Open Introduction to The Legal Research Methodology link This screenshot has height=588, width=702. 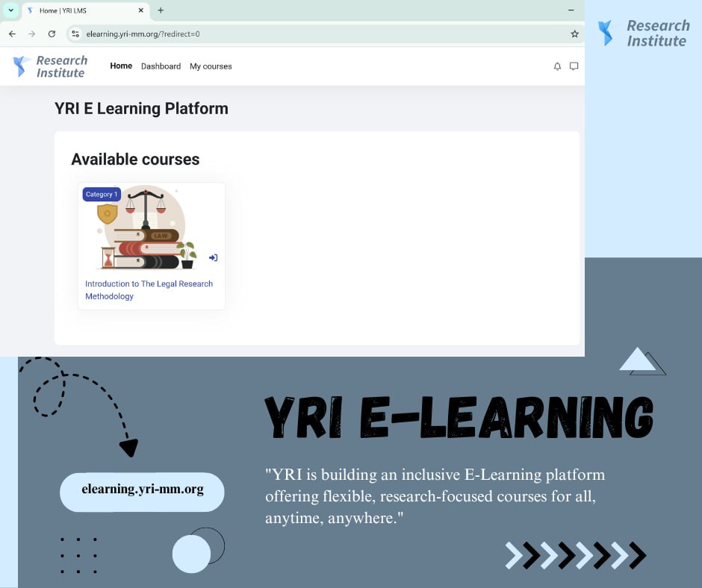149,290
